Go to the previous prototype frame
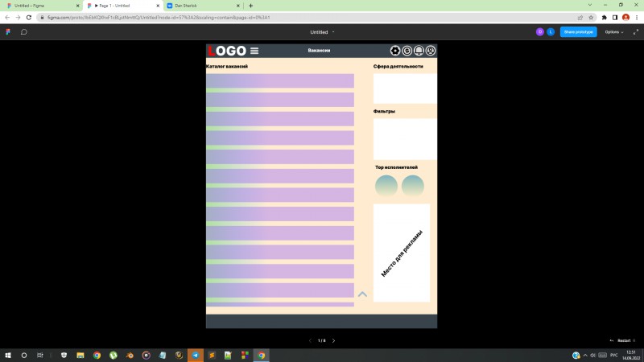Viewport: 644px width, 362px height. pos(310,340)
